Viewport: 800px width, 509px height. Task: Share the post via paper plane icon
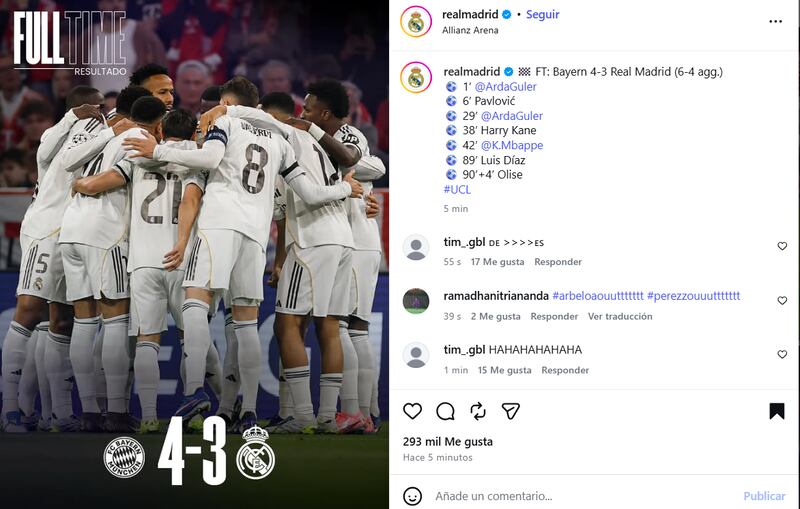[511, 411]
